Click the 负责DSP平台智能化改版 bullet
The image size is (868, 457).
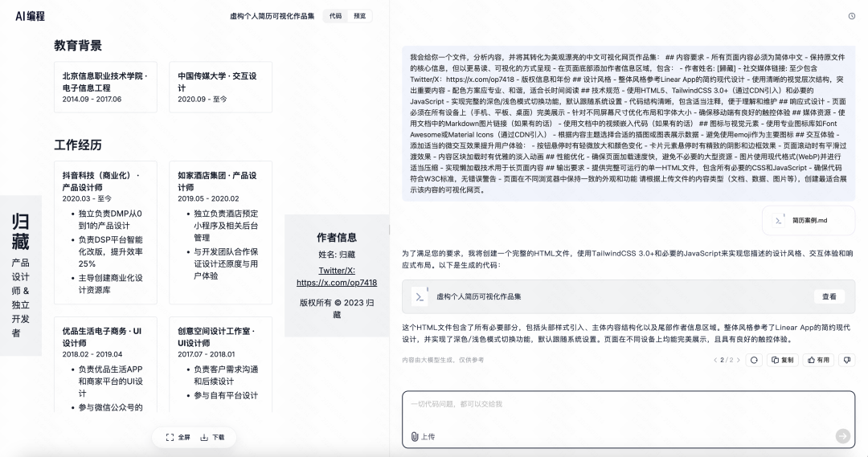pyautogui.click(x=111, y=251)
